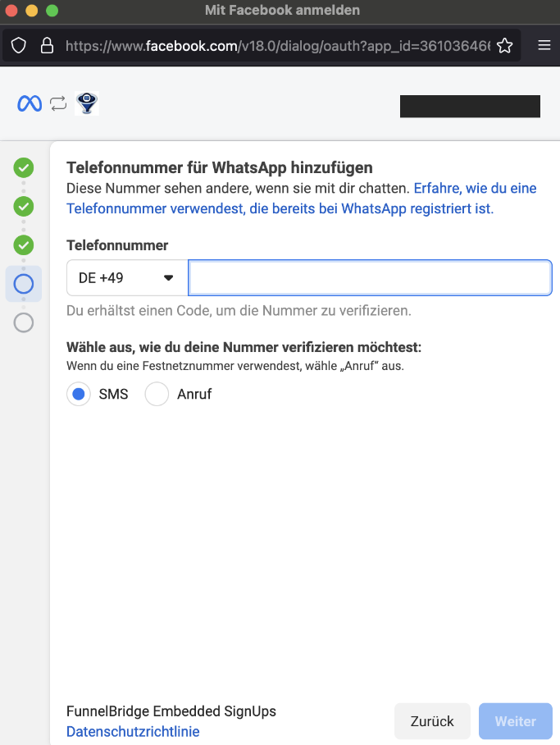Open the browser hamburger menu
Screen dimensions: 560x745
click(544, 45)
